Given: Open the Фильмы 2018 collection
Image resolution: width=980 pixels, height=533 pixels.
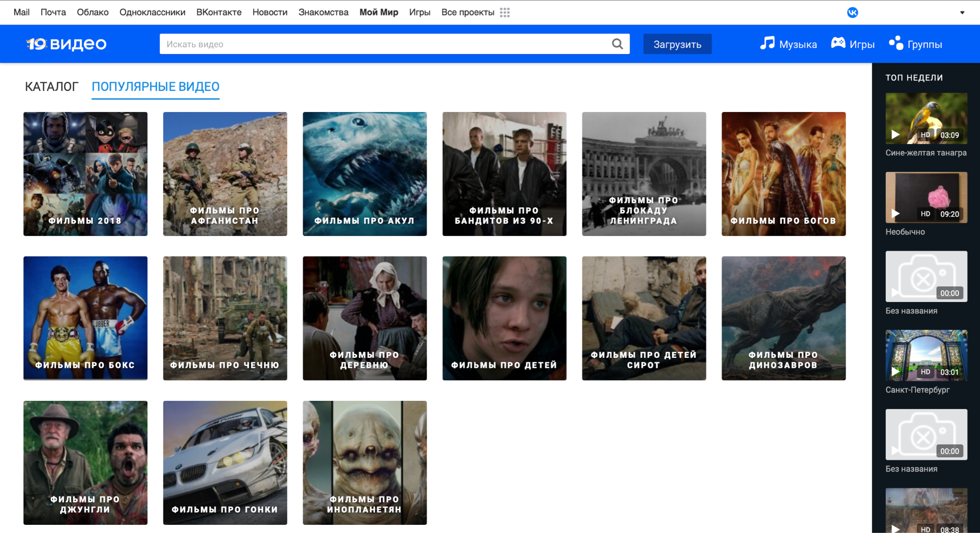Looking at the screenshot, I should click(x=85, y=174).
